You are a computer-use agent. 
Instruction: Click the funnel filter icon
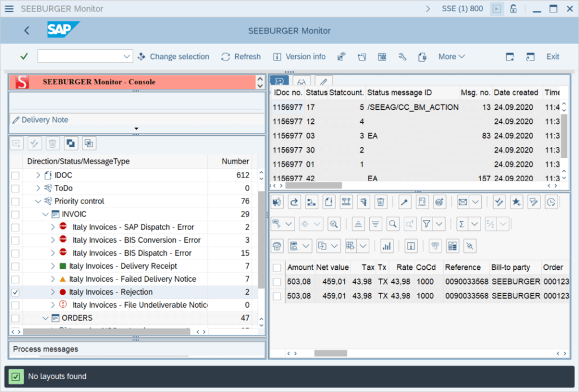point(426,224)
